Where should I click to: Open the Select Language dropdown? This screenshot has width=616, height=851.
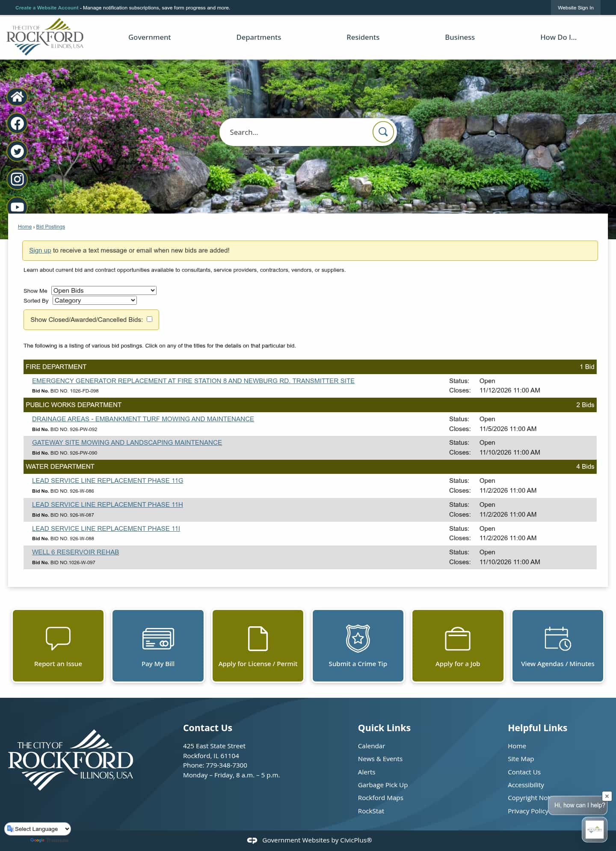[38, 829]
